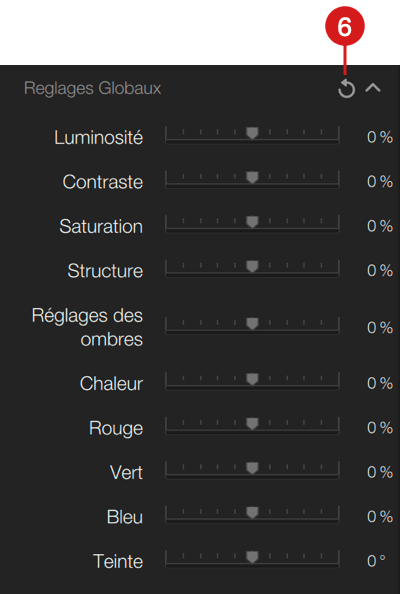Click the Contraste percentage value
The height and width of the screenshot is (594, 400).
(x=380, y=182)
